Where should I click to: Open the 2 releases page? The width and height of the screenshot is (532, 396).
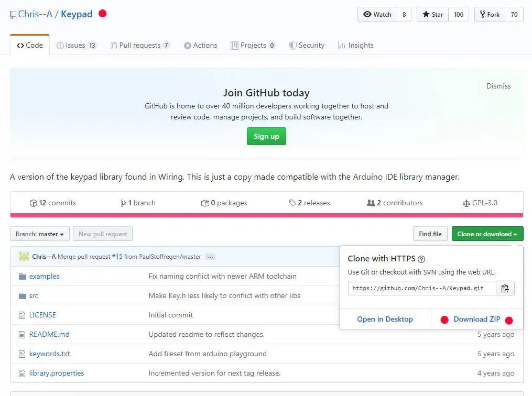pyautogui.click(x=309, y=203)
